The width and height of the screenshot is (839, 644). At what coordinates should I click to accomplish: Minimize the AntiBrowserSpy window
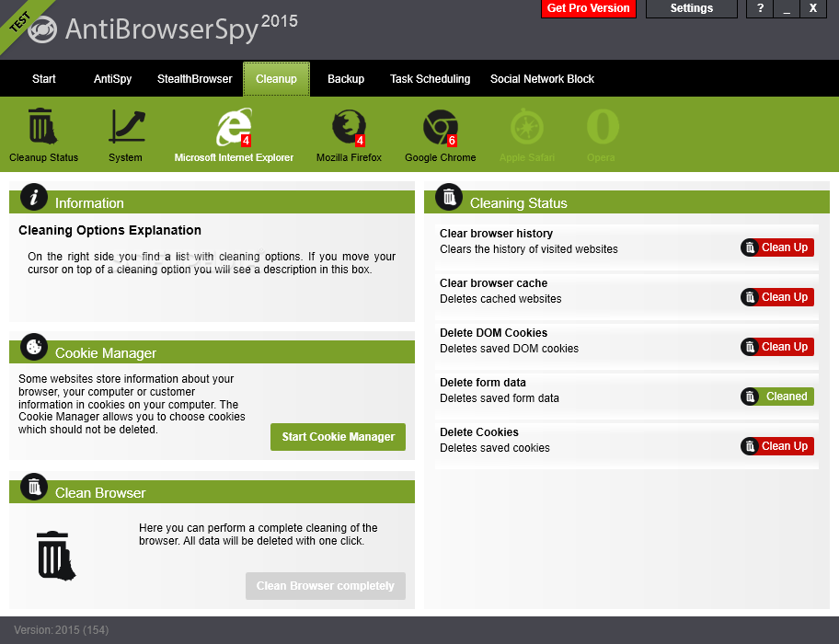(x=787, y=8)
